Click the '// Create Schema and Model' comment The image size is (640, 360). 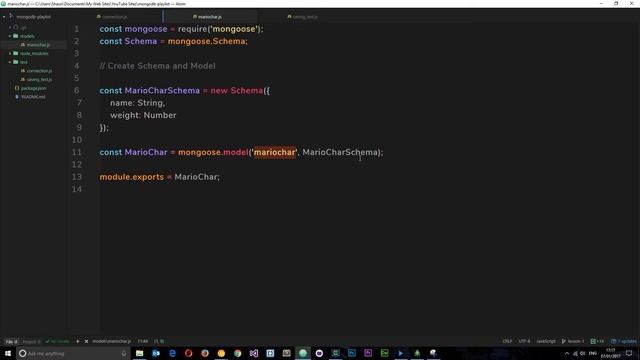point(157,66)
